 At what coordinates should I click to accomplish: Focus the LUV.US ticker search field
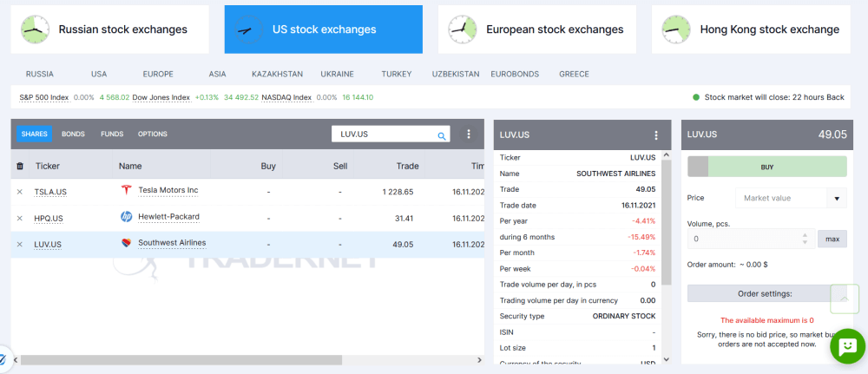pos(391,134)
